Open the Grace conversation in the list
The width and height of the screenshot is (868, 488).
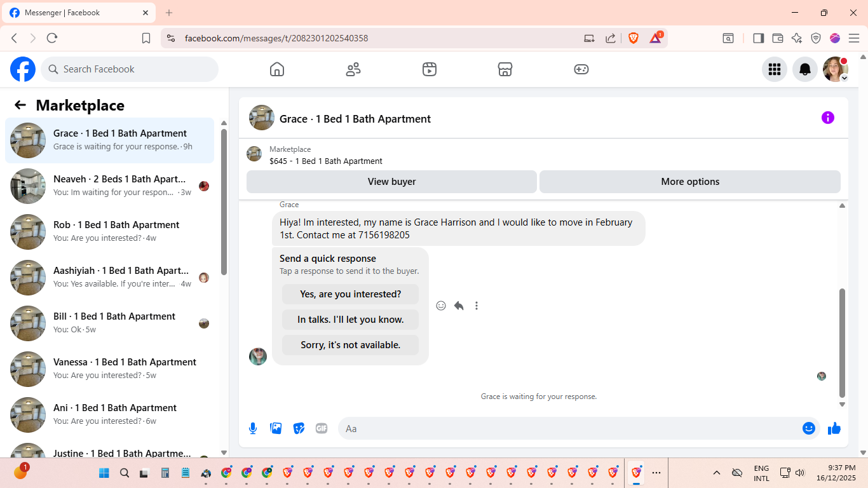[x=109, y=140]
